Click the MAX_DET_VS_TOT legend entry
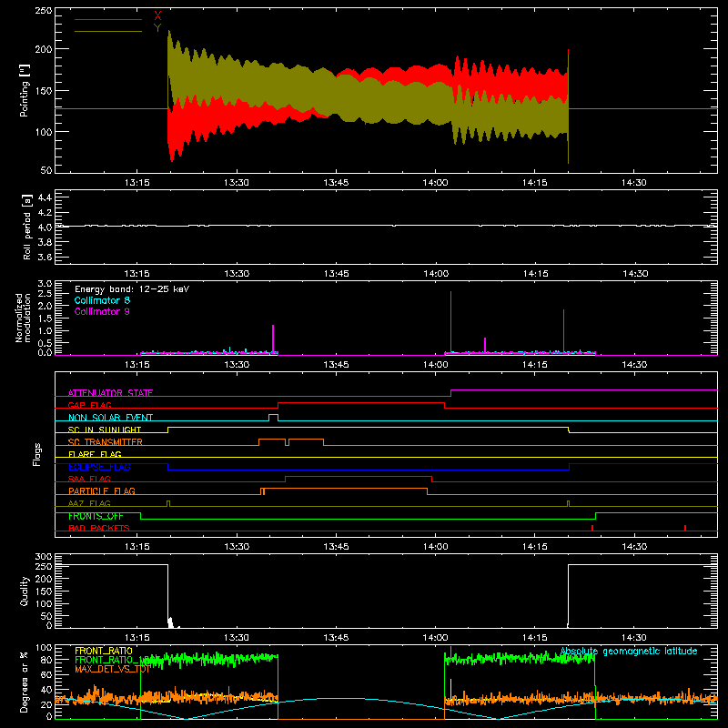Image resolution: width=728 pixels, height=728 pixels. [x=112, y=669]
